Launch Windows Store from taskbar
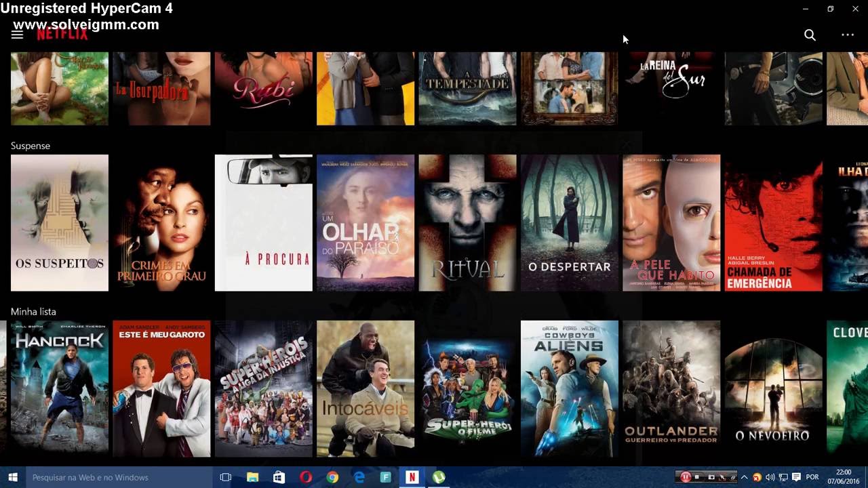This screenshot has height=488, width=868. pyautogui.click(x=279, y=477)
